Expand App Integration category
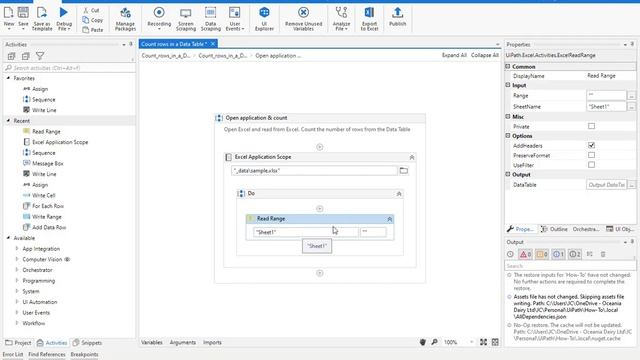The width and height of the screenshot is (640, 360). click(x=17, y=249)
